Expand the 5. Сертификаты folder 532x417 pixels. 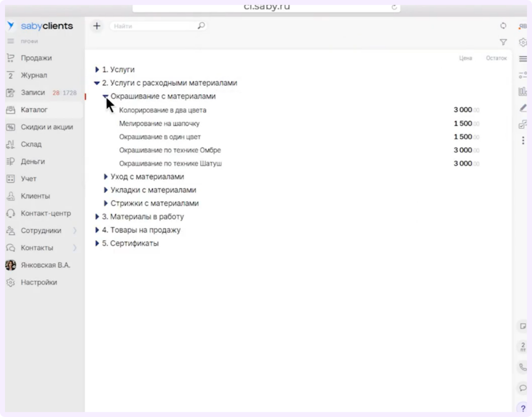click(97, 243)
